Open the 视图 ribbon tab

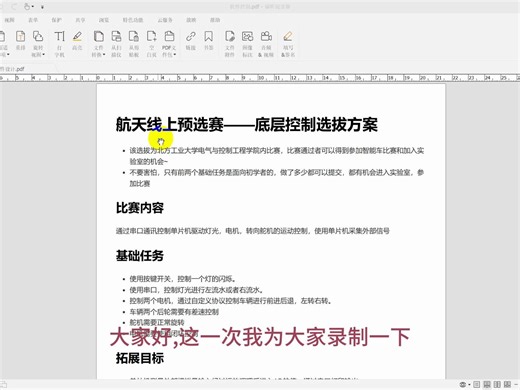9,20
